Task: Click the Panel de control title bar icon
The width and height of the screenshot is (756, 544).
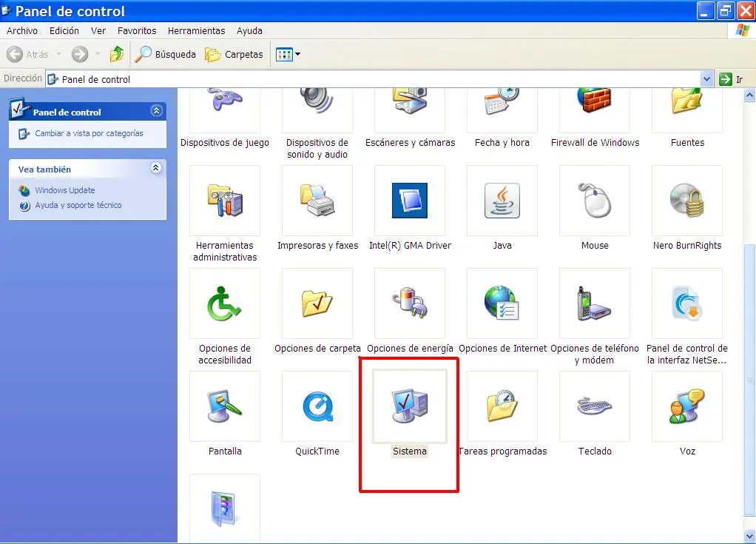Action: click(x=6, y=10)
